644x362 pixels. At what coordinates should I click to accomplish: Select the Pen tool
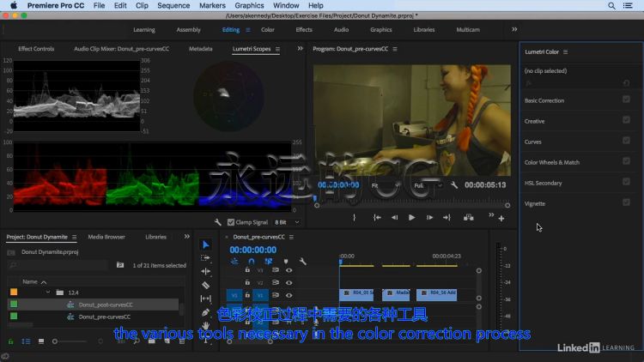[x=206, y=312]
